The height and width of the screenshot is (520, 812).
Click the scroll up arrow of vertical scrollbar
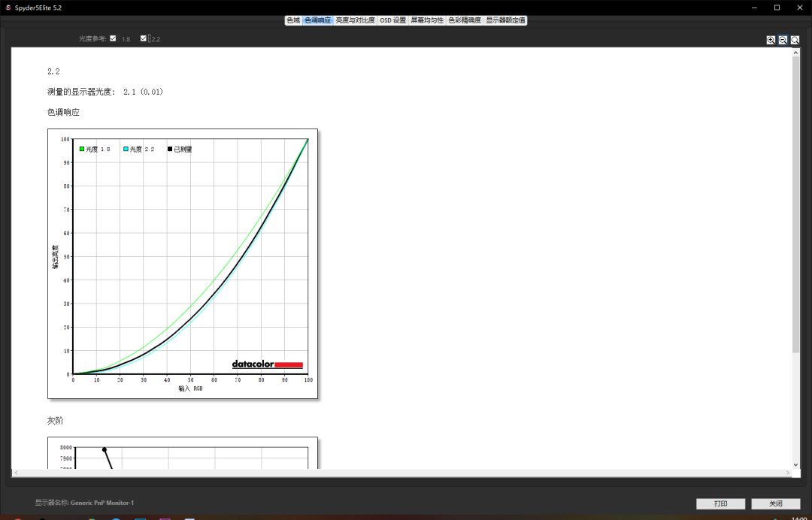tap(796, 53)
